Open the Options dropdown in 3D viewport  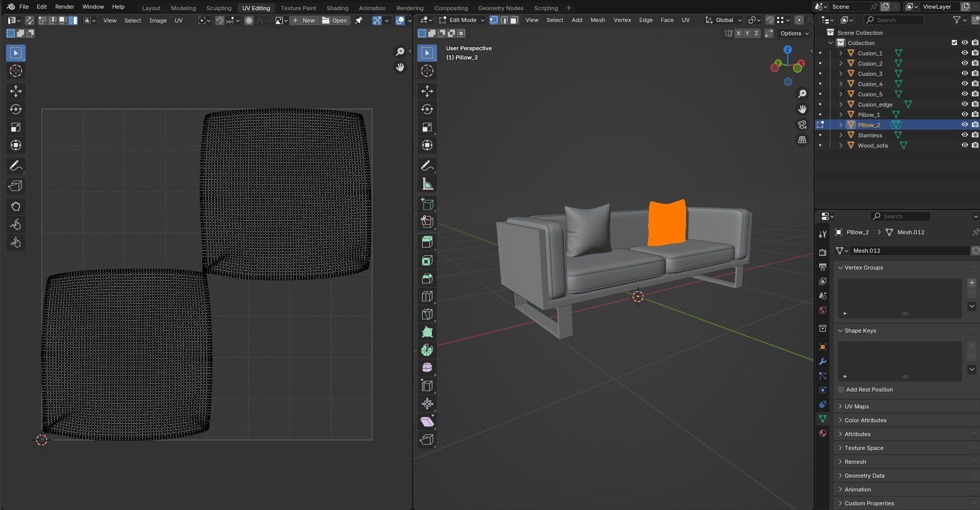click(x=795, y=33)
